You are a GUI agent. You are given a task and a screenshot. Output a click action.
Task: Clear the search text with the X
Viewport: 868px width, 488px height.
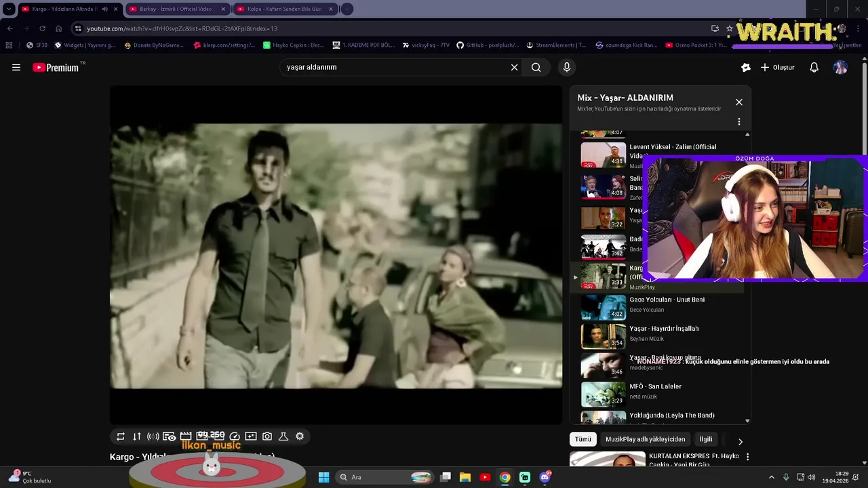[x=514, y=67]
